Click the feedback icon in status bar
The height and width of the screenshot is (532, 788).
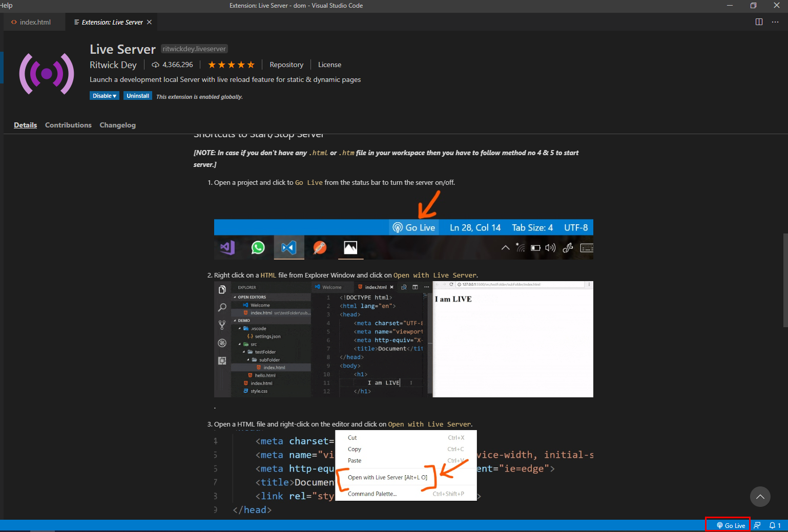click(x=757, y=525)
